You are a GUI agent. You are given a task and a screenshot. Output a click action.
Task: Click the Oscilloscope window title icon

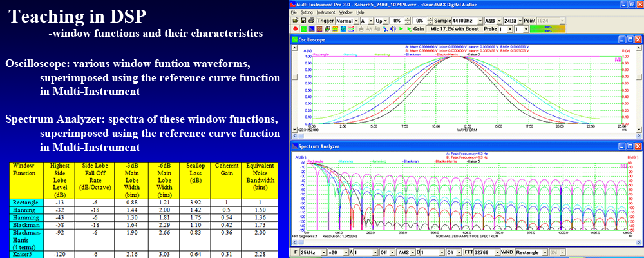(294, 40)
